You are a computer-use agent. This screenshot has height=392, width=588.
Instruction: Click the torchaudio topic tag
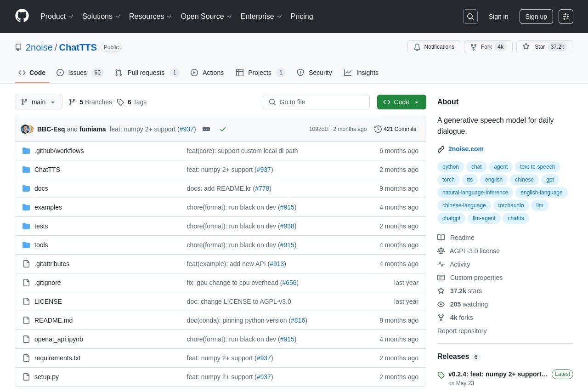point(511,205)
